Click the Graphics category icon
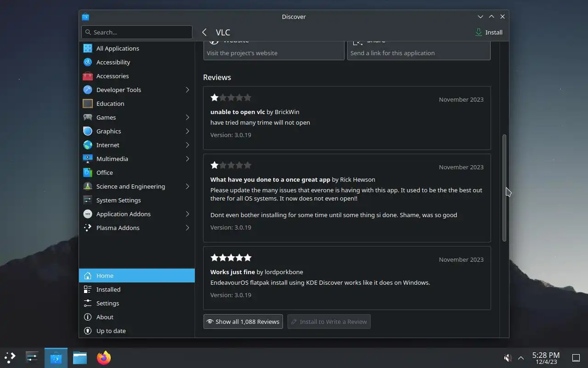588x368 pixels. point(88,131)
